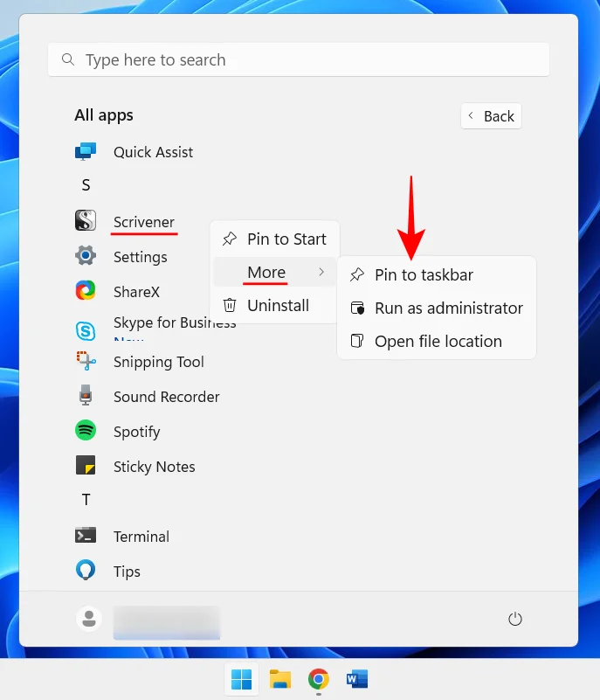The width and height of the screenshot is (600, 700).
Task: Click the ShareX app name
Action: pos(136,292)
